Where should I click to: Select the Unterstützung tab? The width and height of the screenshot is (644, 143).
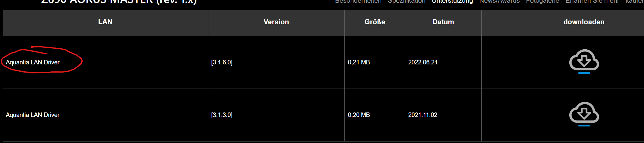click(x=452, y=2)
